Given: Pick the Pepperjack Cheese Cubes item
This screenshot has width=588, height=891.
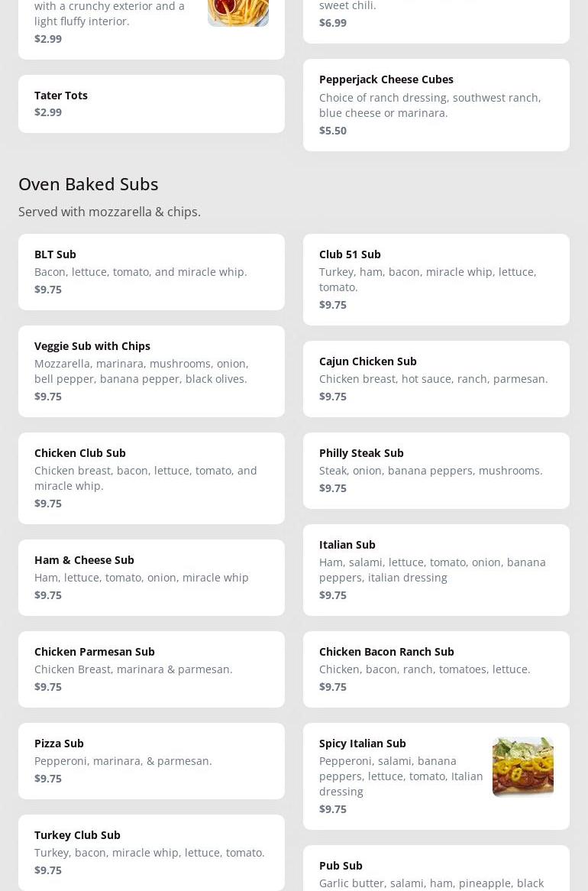Looking at the screenshot, I should point(435,105).
